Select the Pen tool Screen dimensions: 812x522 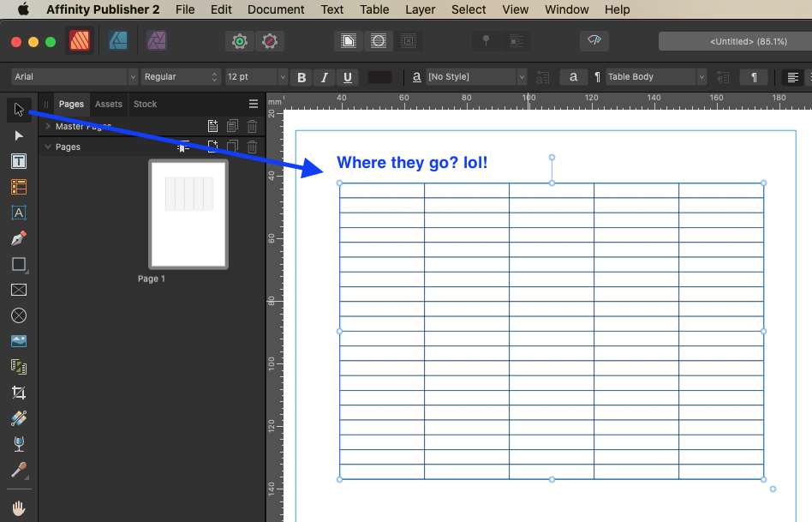pos(18,238)
